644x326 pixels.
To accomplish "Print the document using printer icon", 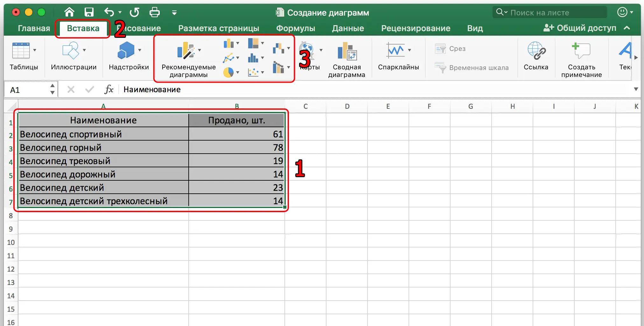I will pos(155,12).
